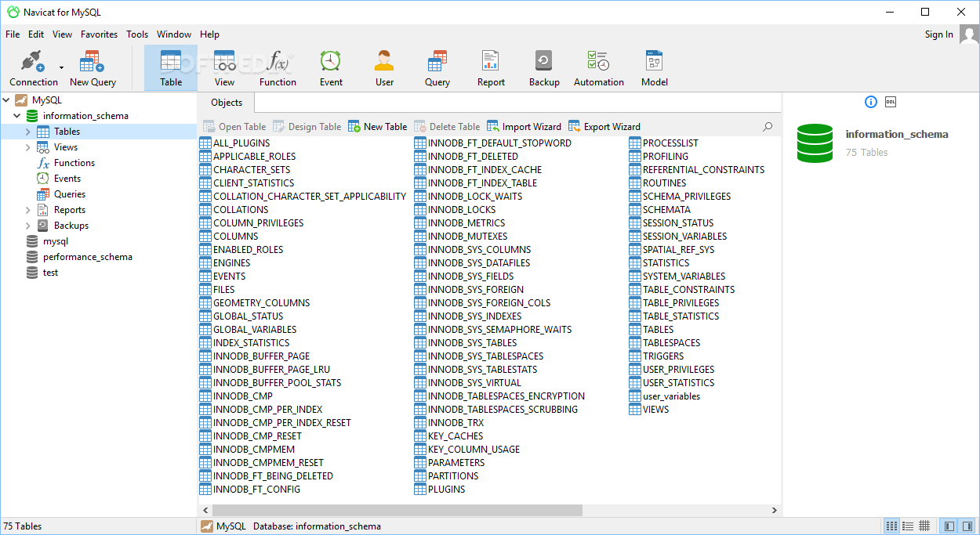Open the View menu

pyautogui.click(x=62, y=34)
